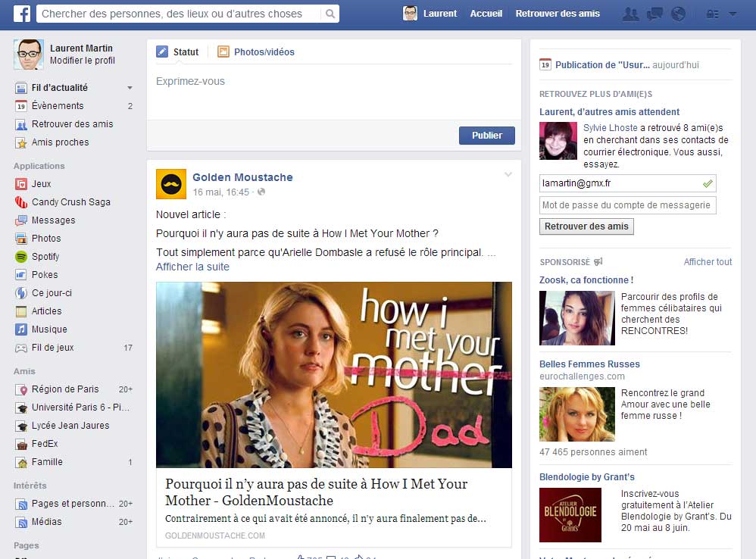Open the Musique icon
Image resolution: width=756 pixels, height=559 pixels.
click(21, 329)
